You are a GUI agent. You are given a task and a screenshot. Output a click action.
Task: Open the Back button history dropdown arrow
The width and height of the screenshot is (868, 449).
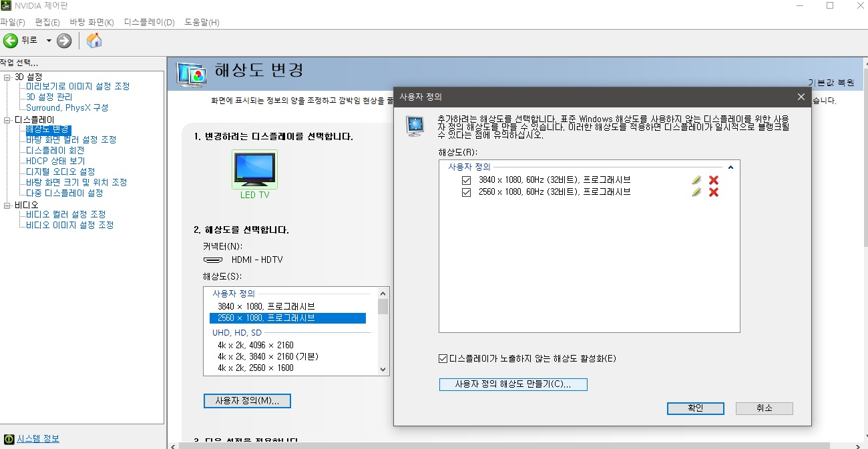pos(49,41)
